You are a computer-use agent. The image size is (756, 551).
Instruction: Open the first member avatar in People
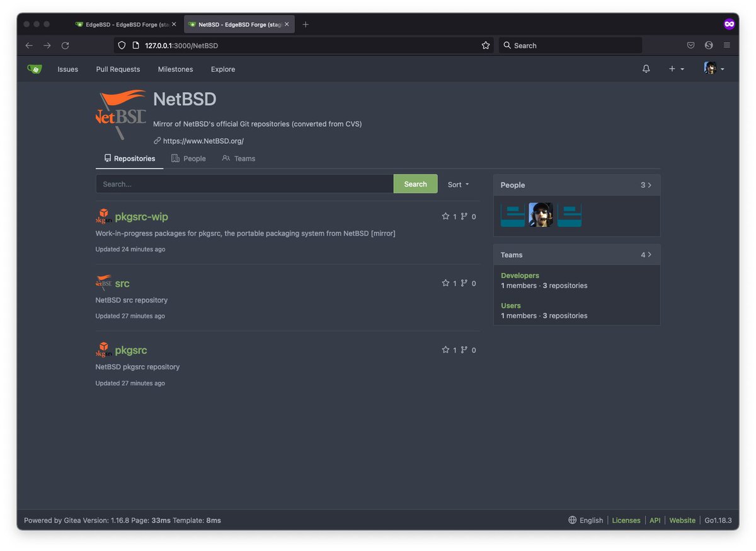pyautogui.click(x=513, y=215)
